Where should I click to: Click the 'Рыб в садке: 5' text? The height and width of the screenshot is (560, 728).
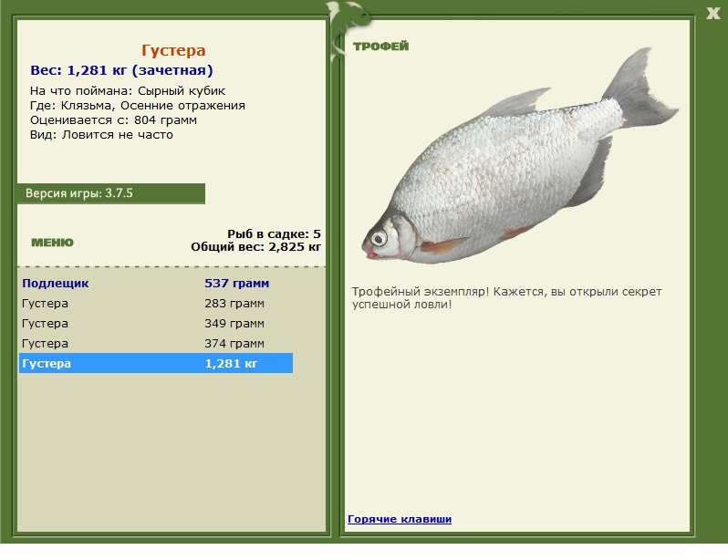coord(274,233)
